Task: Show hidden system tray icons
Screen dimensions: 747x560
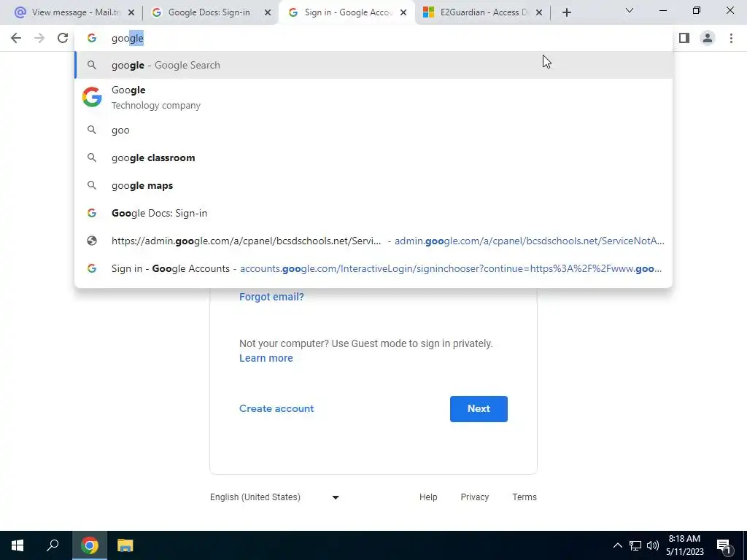Action: pyautogui.click(x=617, y=545)
